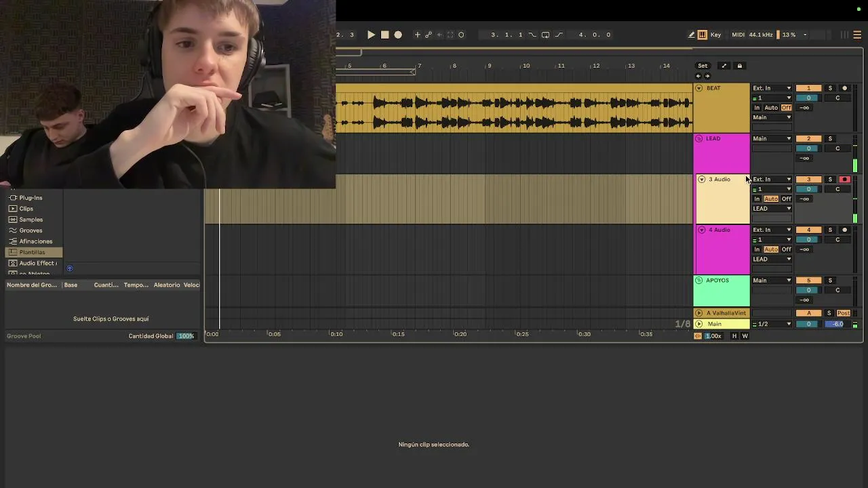Viewport: 868px width, 488px height.
Task: Toggle the Automation Arm icon
Action: click(428, 35)
